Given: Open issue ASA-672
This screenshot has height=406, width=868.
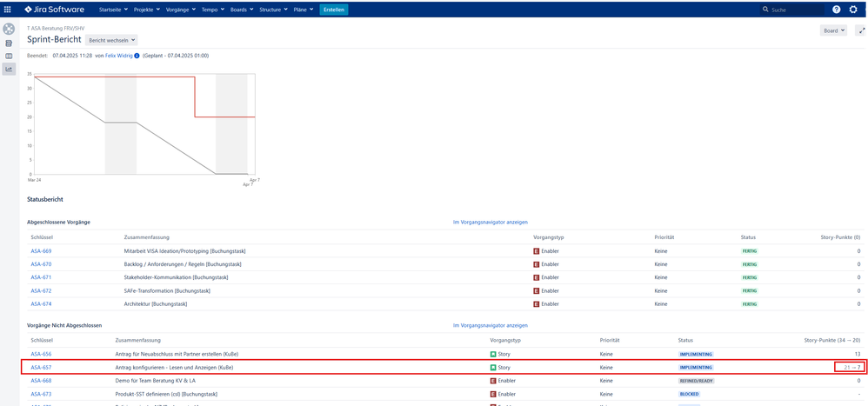Looking at the screenshot, I should [x=41, y=291].
